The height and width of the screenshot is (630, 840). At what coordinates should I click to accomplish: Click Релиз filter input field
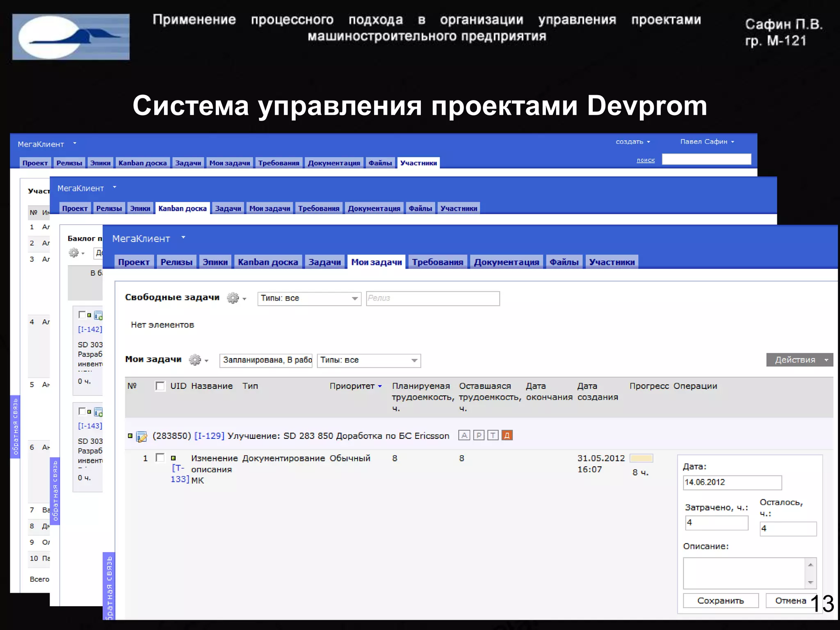click(433, 298)
